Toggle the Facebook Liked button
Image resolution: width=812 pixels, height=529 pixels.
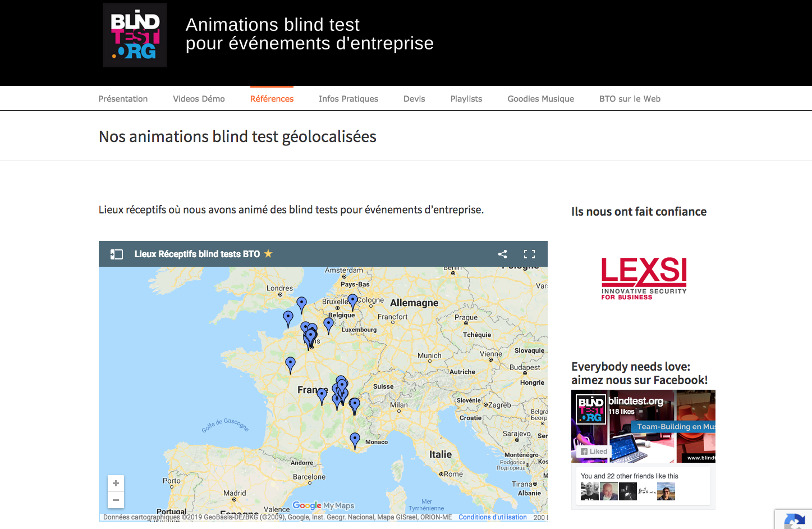click(594, 452)
